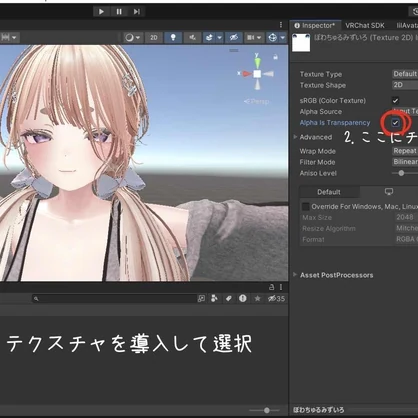Toggle 2D view mode in Scene view
418x418 pixels.
pos(154,38)
